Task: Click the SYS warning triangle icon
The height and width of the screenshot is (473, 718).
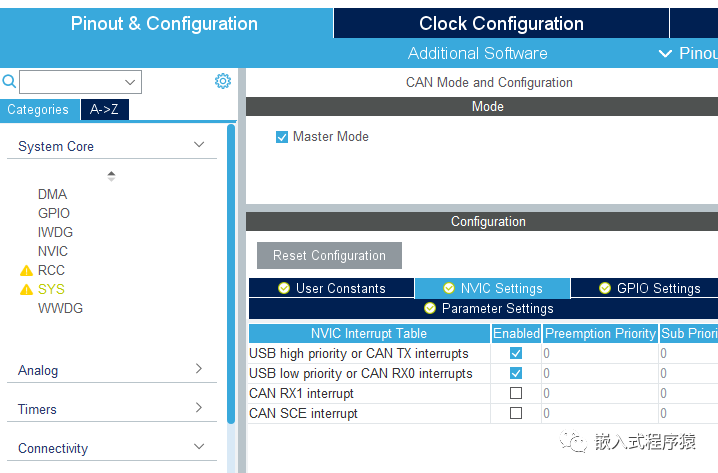Action: click(26, 290)
